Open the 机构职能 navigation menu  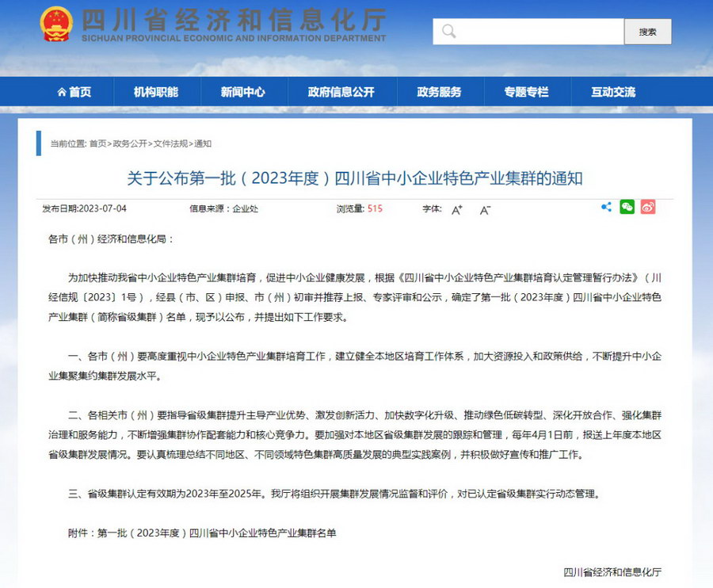[x=156, y=92]
